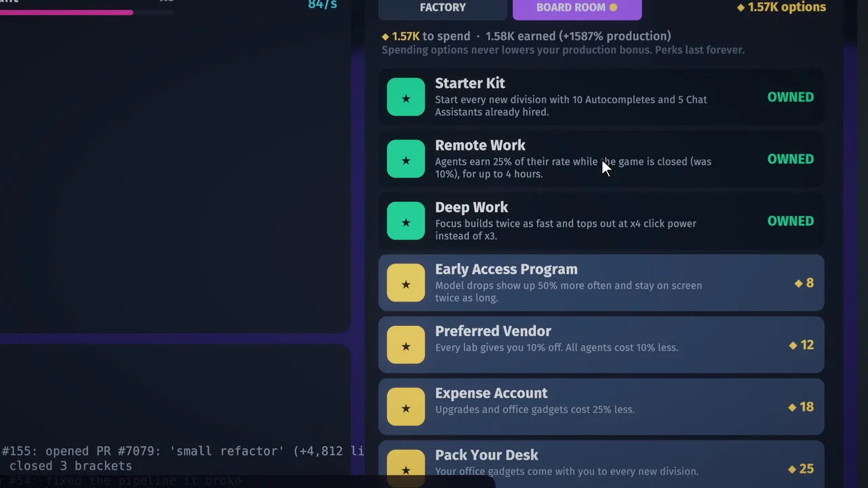Buy Early Access Program for 8 options
Image resolution: width=868 pixels, height=488 pixels.
[x=601, y=283]
